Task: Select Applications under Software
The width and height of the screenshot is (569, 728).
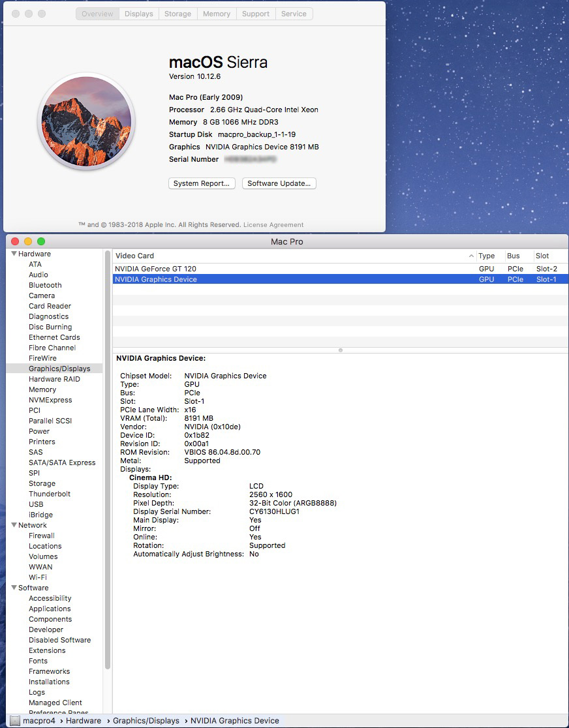Action: tap(50, 609)
